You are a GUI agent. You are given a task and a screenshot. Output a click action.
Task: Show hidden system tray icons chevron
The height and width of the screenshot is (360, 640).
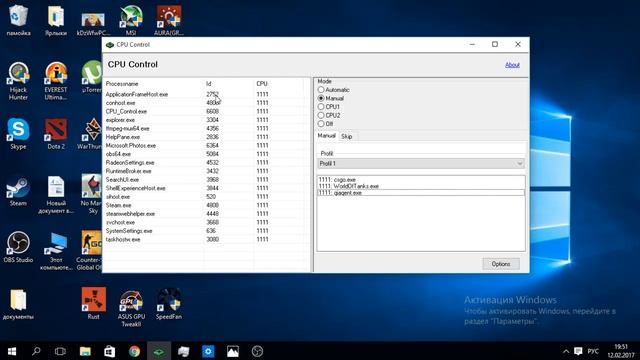click(x=566, y=351)
